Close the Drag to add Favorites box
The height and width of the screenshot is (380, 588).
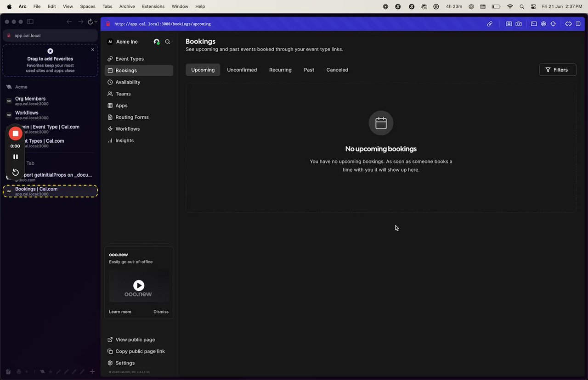pyautogui.click(x=93, y=50)
